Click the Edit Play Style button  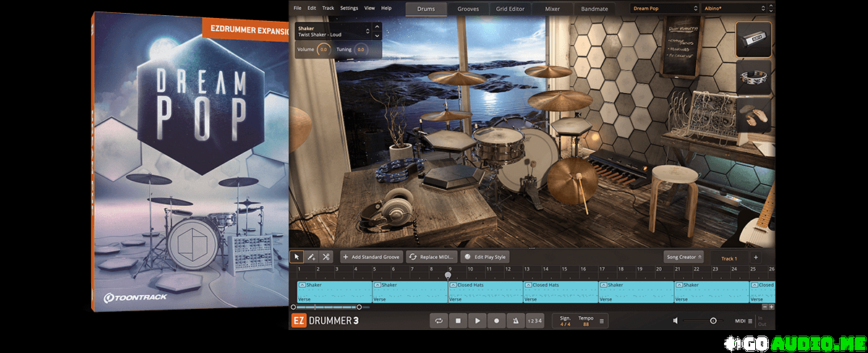485,257
